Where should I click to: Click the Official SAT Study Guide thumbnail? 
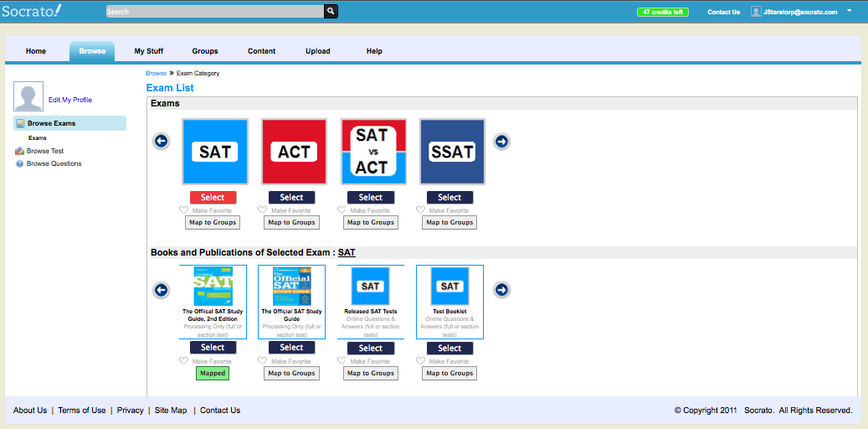click(x=292, y=286)
